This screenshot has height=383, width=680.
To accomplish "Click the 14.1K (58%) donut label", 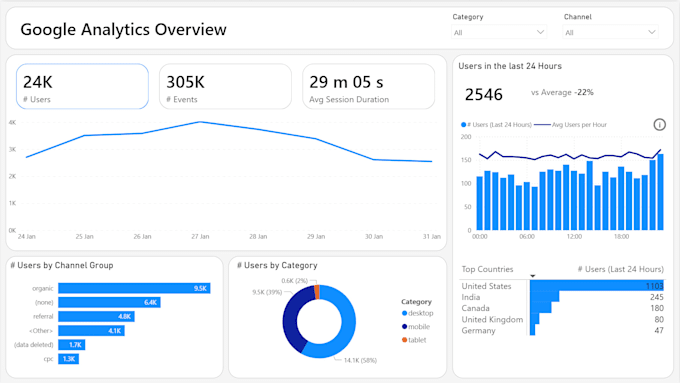I will [x=360, y=360].
